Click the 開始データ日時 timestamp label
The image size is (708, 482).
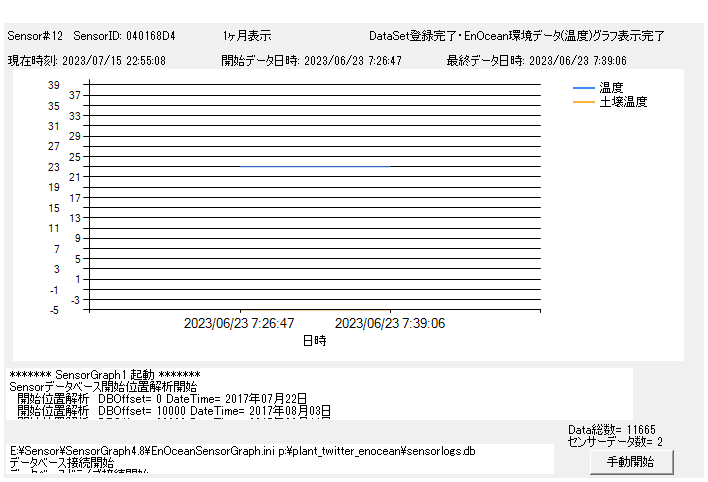(x=312, y=61)
